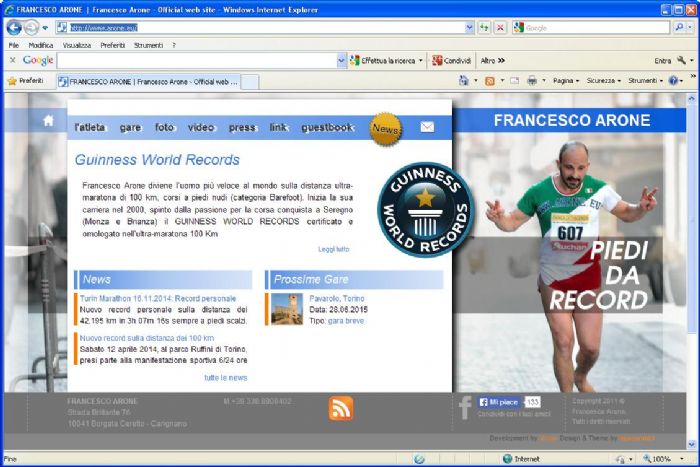The image size is (700, 467).
Task: Click the scrollbar down arrow
Action: (692, 444)
